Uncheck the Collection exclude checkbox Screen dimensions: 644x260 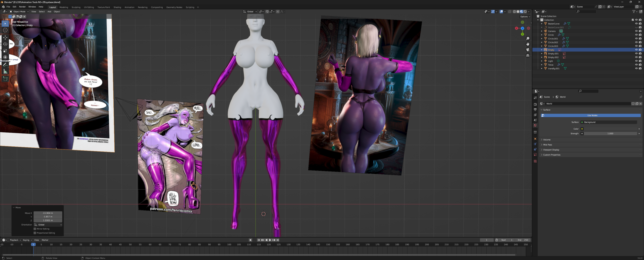pos(633,20)
